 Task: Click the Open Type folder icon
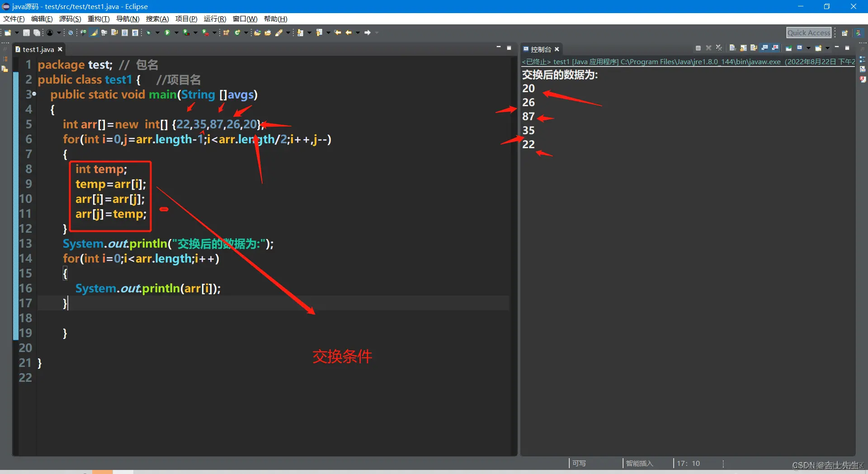tap(257, 33)
